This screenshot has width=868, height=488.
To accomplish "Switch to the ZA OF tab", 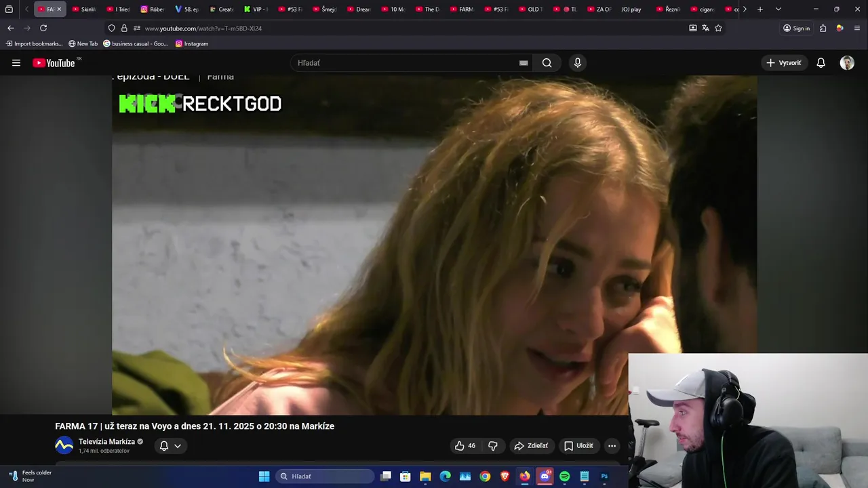I will (599, 9).
